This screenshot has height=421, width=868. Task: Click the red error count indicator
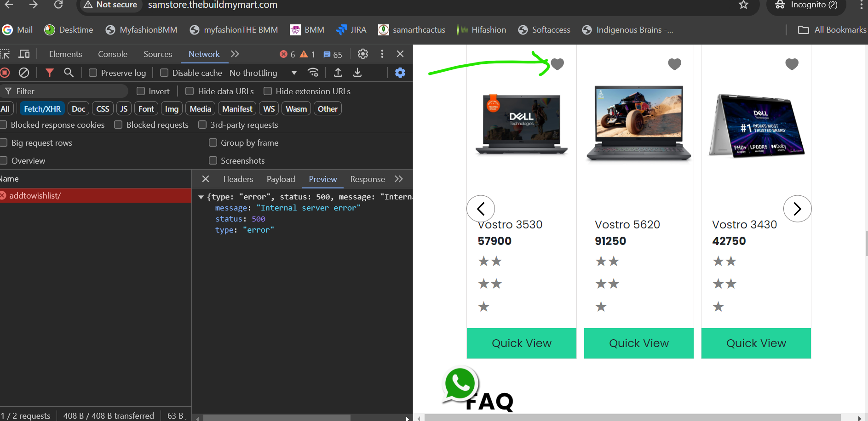[287, 54]
